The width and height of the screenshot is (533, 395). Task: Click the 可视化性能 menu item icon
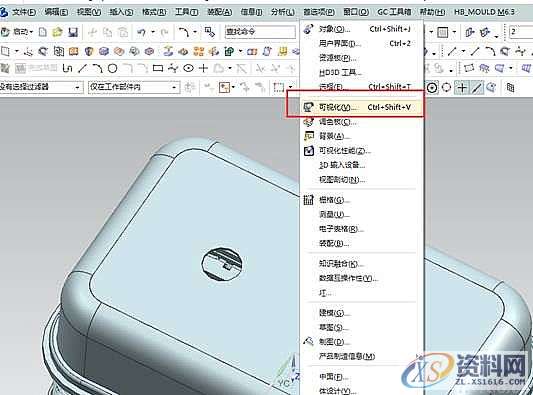[309, 151]
